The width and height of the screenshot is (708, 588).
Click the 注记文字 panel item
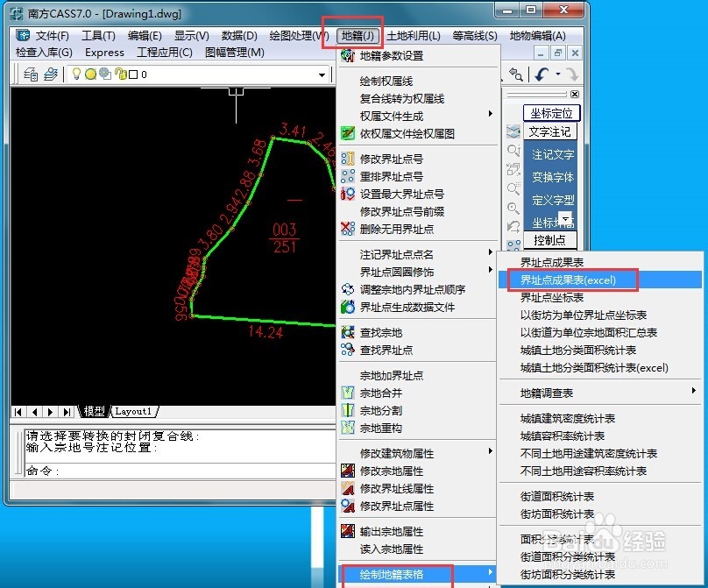(x=553, y=154)
